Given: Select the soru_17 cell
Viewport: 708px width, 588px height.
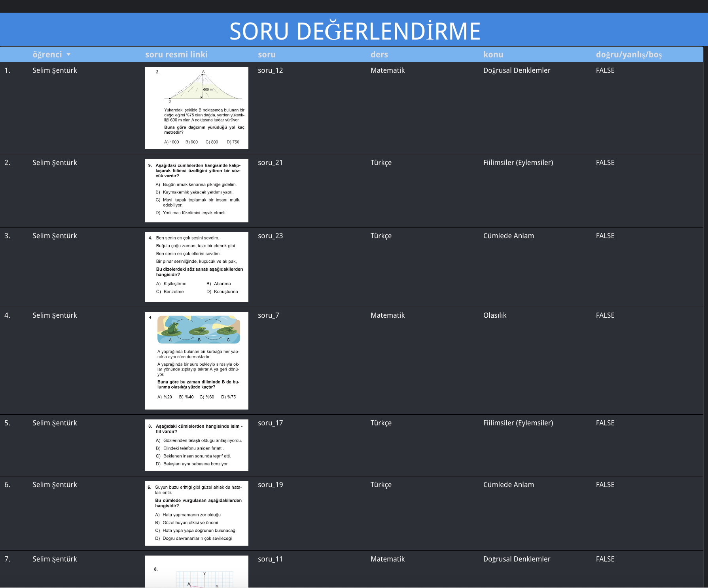Looking at the screenshot, I should (x=271, y=423).
